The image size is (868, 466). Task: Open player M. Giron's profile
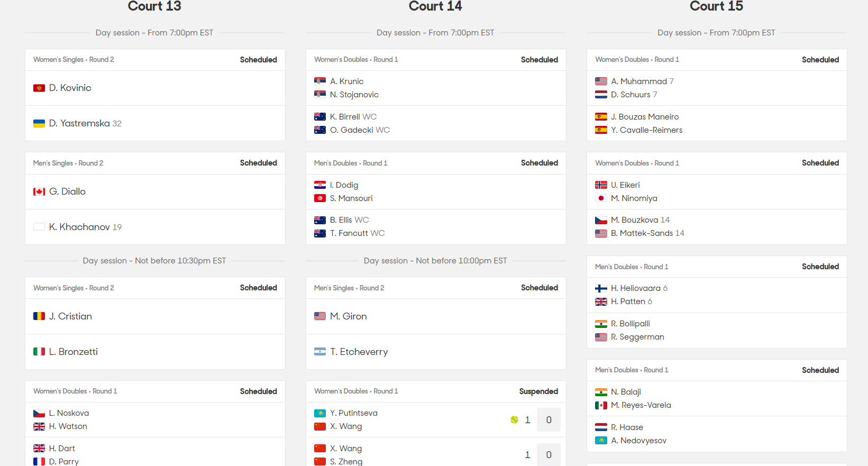coord(349,316)
